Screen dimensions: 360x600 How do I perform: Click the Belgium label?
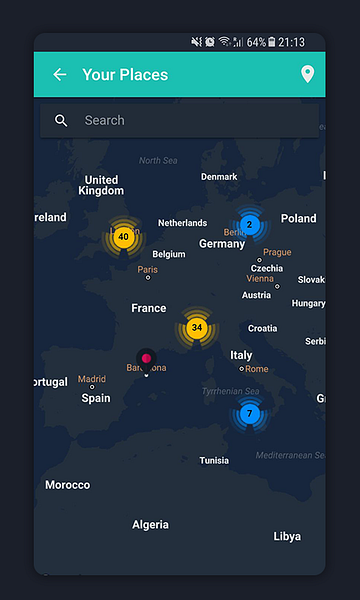(169, 254)
